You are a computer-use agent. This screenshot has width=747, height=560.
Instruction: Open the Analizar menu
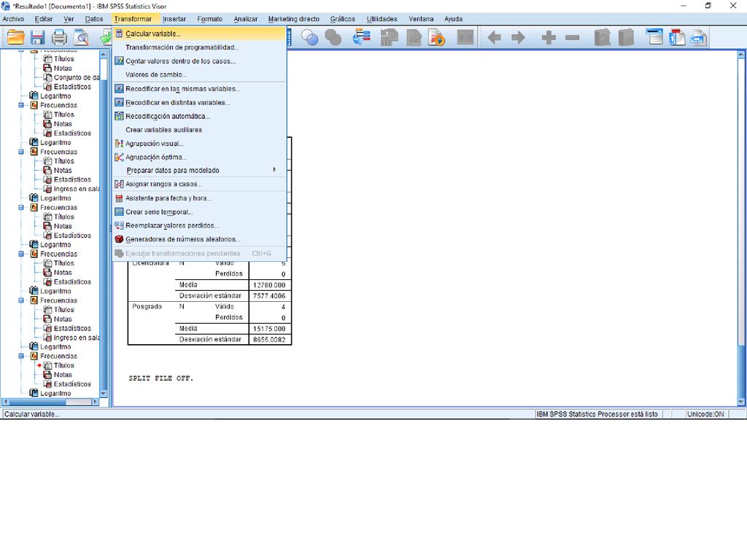click(245, 19)
